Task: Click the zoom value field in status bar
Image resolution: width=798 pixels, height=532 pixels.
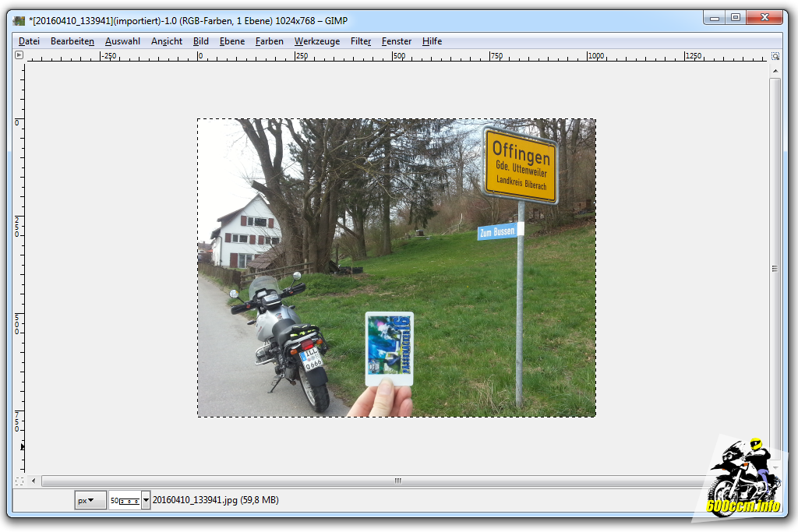Action: [x=125, y=500]
